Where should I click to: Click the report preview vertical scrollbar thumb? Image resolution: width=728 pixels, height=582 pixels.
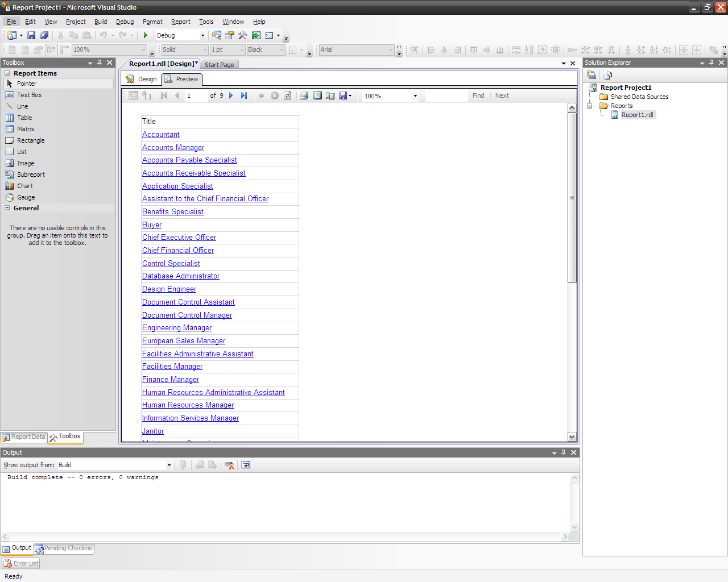pos(572,198)
